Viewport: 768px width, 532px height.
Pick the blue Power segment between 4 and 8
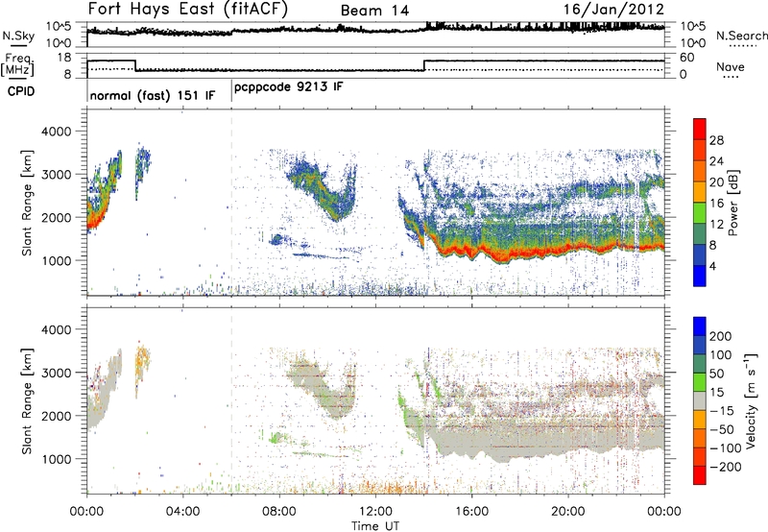[x=700, y=254]
